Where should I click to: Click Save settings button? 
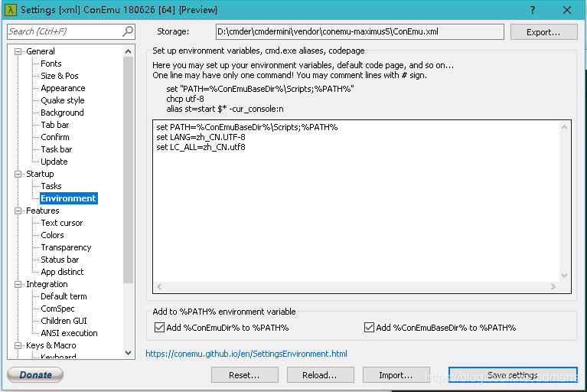click(x=513, y=375)
